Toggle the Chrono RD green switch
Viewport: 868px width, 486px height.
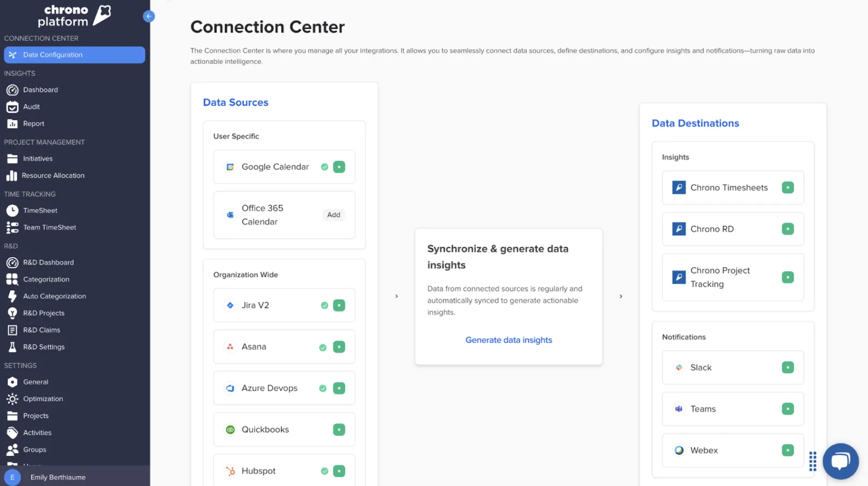tap(788, 229)
